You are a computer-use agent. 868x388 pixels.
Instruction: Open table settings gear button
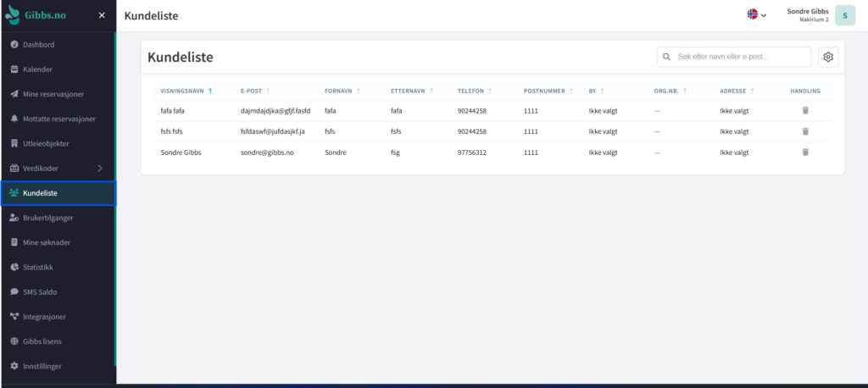click(x=828, y=57)
